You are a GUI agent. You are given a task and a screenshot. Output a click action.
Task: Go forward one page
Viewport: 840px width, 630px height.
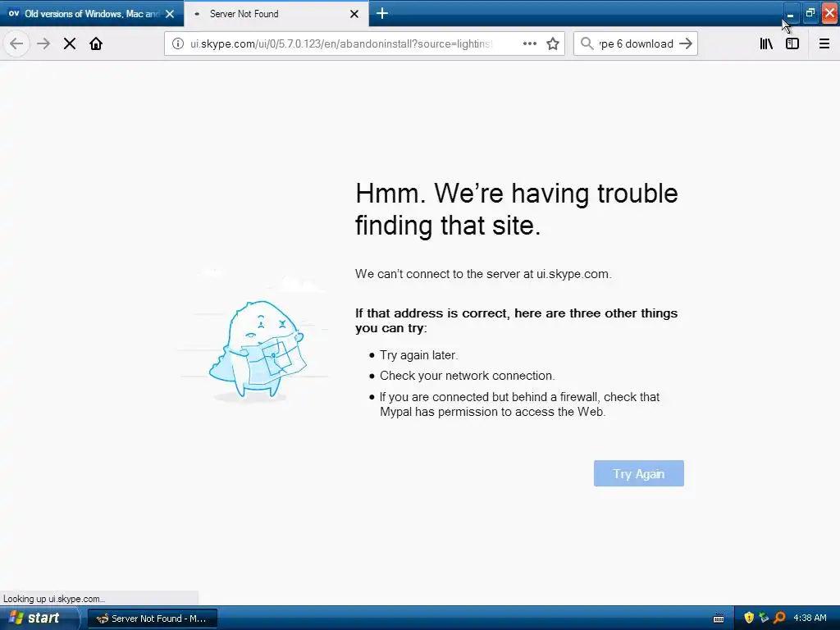click(x=43, y=44)
